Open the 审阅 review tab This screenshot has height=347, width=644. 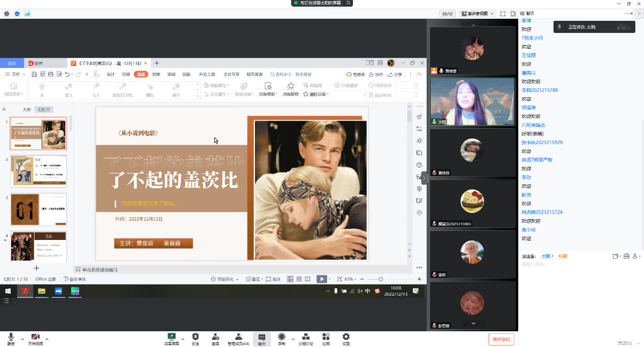[x=171, y=75]
